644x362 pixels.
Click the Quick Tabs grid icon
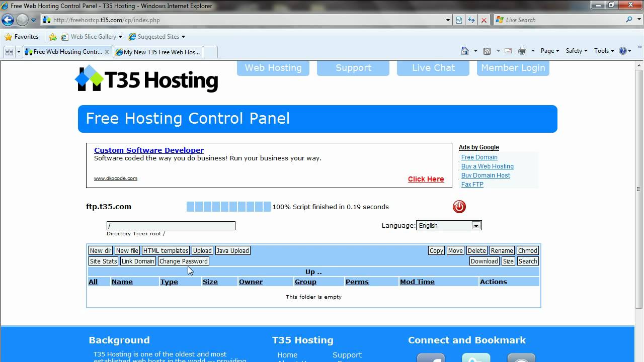[9, 52]
